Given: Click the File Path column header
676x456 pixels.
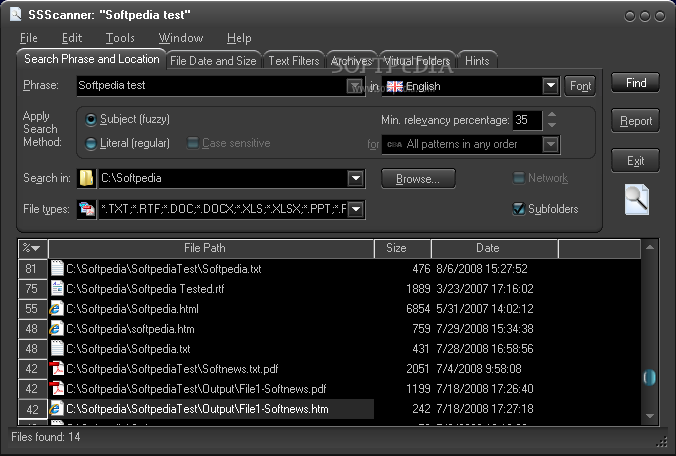Looking at the screenshot, I should (x=210, y=248).
